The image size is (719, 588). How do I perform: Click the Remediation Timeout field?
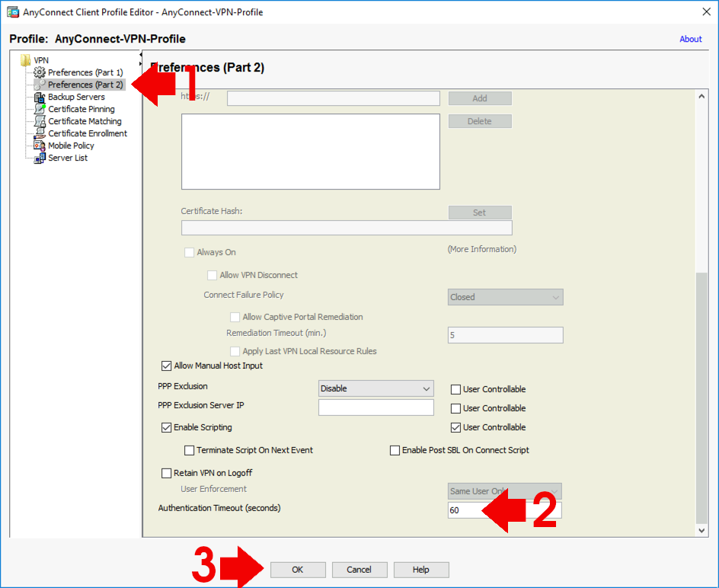point(505,335)
